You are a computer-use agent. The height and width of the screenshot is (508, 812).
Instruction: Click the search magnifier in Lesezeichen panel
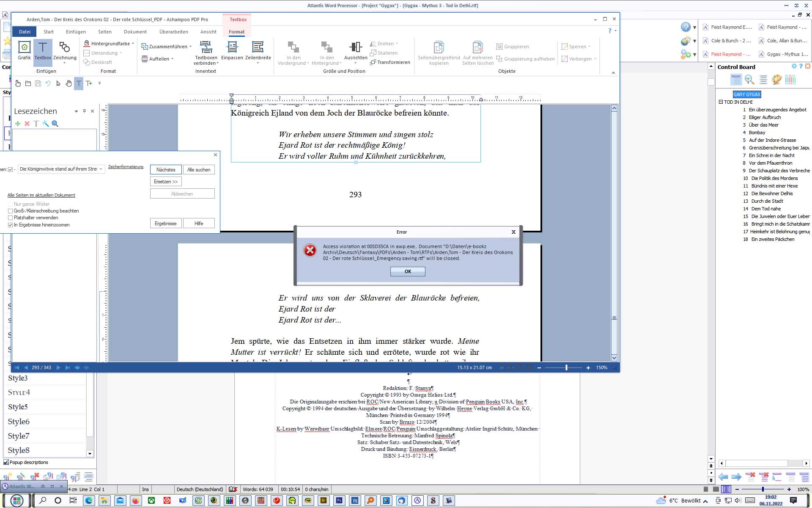tap(55, 124)
